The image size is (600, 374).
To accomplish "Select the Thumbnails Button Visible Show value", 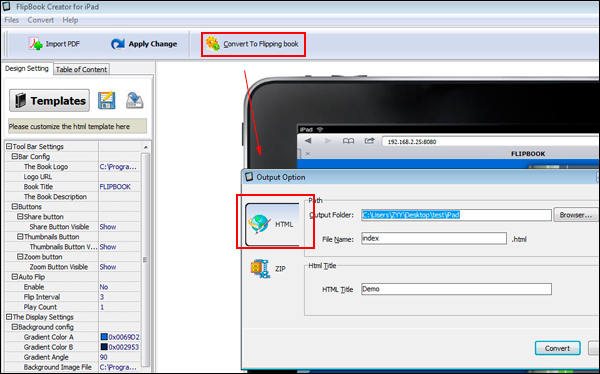I will pos(108,247).
